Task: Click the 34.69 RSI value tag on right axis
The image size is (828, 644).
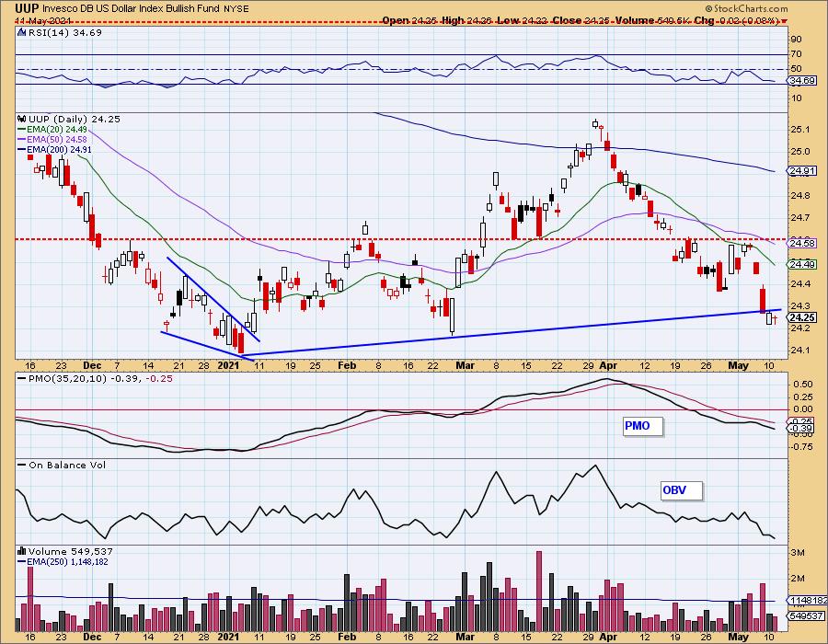Action: pyautogui.click(x=801, y=81)
